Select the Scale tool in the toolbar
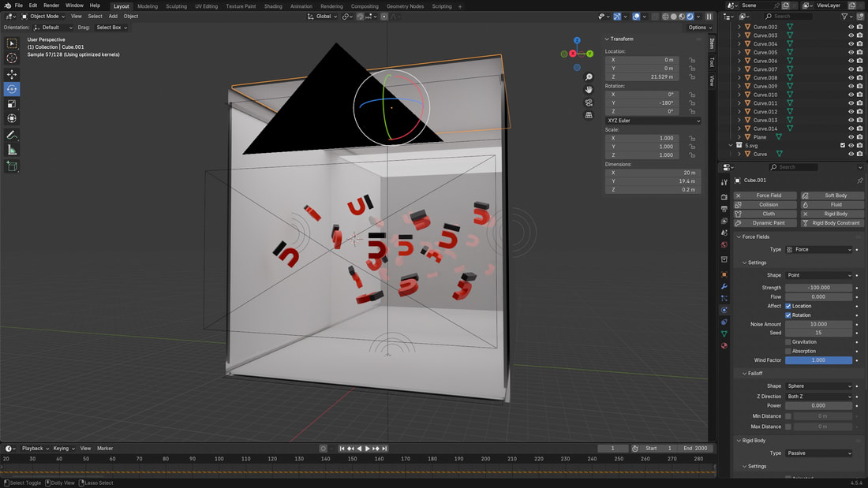This screenshot has height=488, width=868. point(12,104)
